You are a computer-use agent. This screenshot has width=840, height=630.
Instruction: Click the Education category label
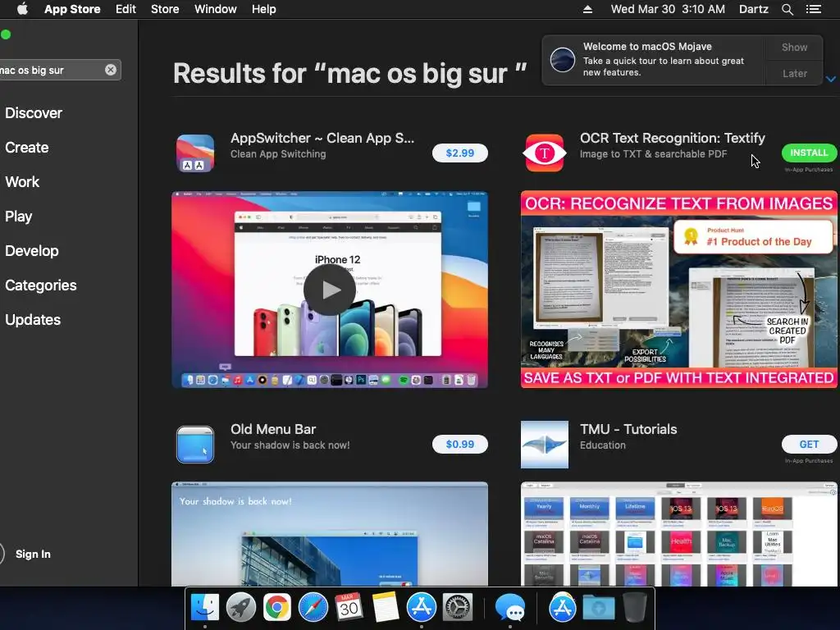603,445
